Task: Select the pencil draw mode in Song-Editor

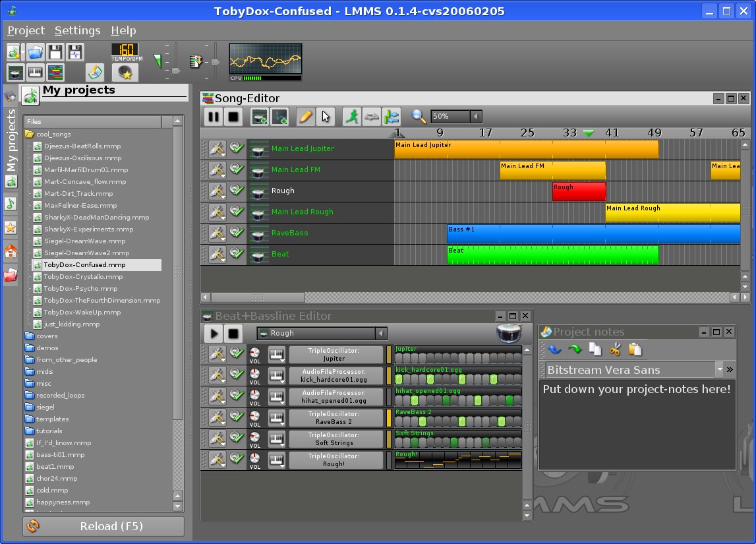Action: coord(306,117)
